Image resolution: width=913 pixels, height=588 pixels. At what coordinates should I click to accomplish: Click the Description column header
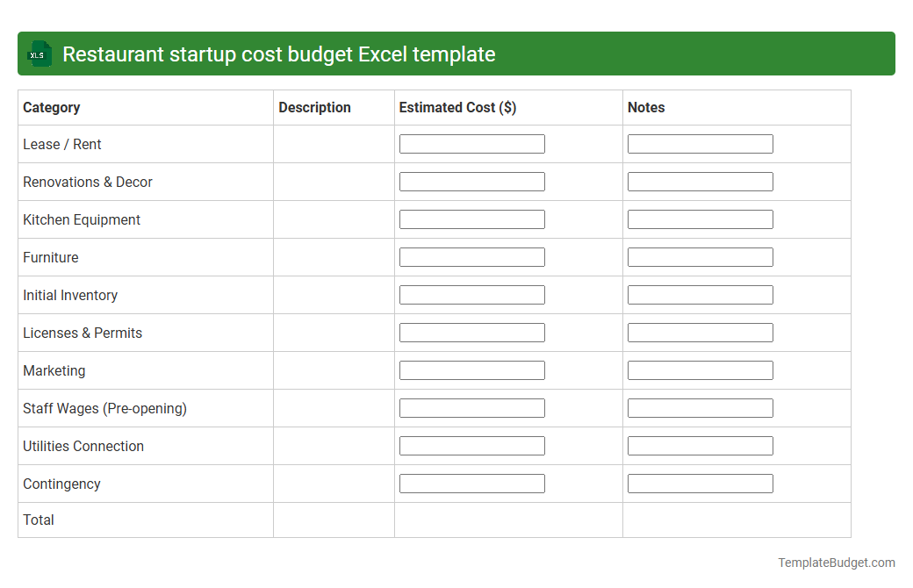314,107
